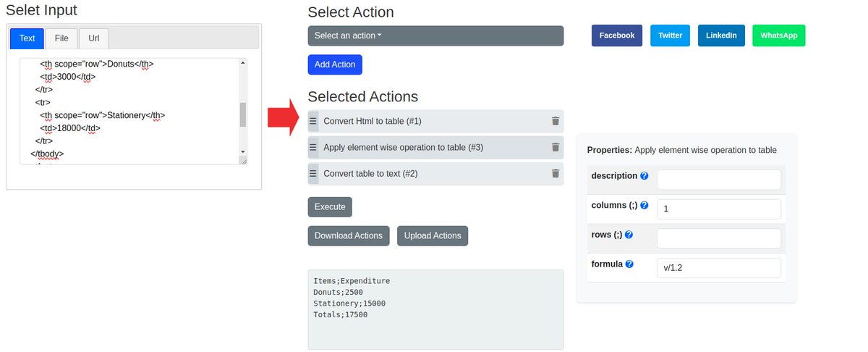Viewport: 868px width, 352px height.
Task: Grab drag handle of Apply element wise operation
Action: coord(313,147)
